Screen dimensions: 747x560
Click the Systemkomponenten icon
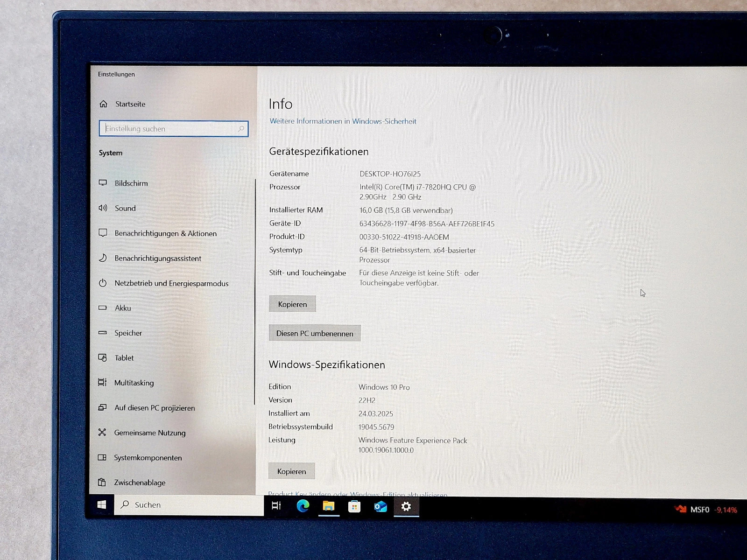pos(102,457)
